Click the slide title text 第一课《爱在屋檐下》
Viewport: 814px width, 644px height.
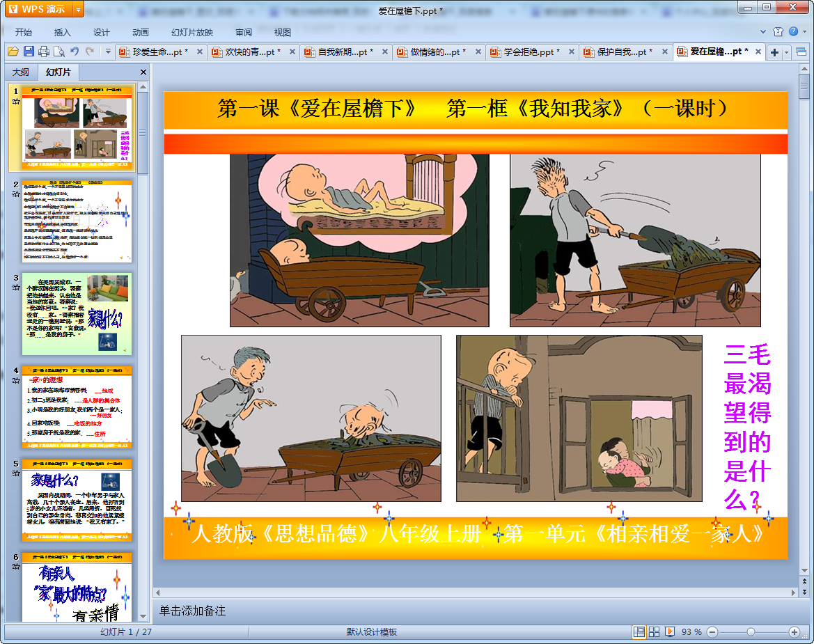coord(318,109)
